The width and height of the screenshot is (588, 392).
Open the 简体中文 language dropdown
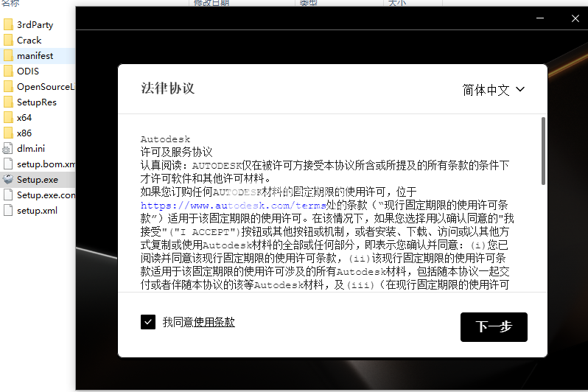tap(493, 90)
